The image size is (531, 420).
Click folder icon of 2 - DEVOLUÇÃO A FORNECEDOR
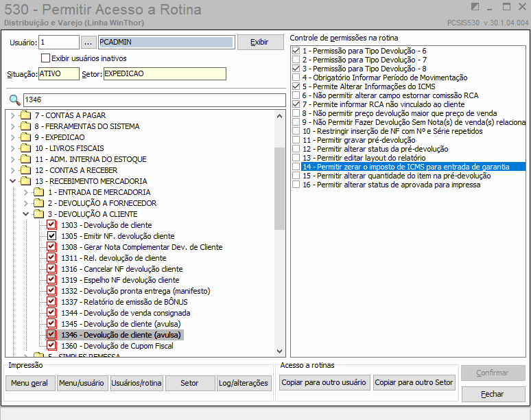pyautogui.click(x=38, y=203)
